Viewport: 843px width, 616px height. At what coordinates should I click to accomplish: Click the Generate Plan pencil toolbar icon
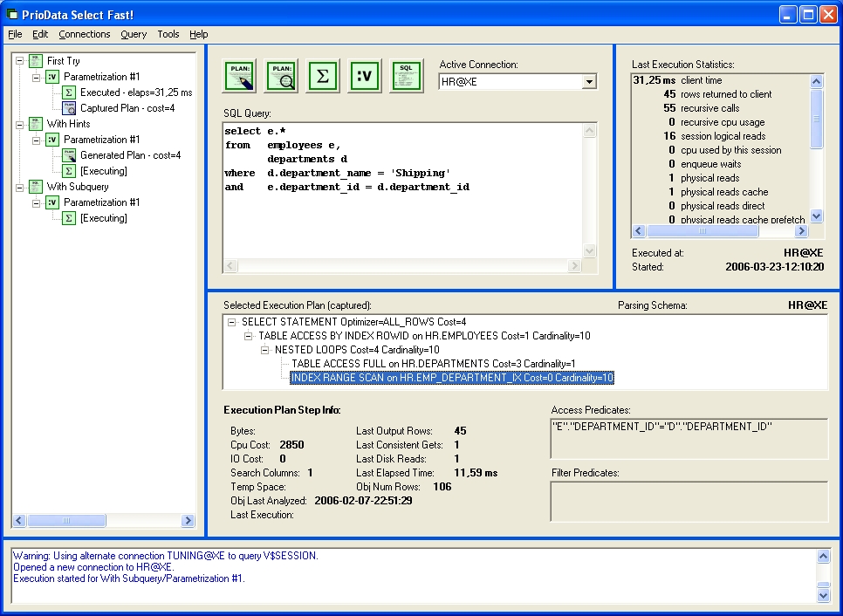click(239, 76)
